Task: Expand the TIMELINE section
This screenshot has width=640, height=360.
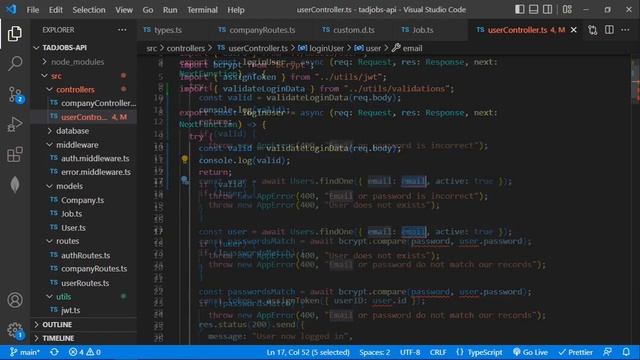Action: tap(58, 338)
